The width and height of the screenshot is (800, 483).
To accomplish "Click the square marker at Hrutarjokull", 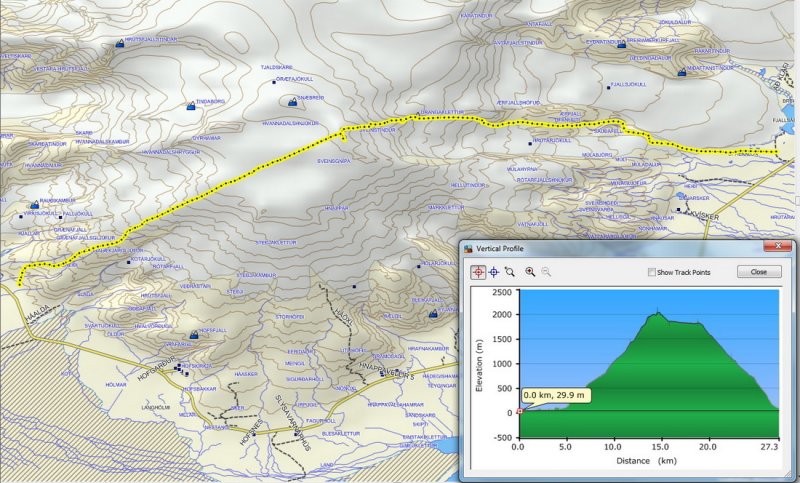I will click(x=530, y=144).
